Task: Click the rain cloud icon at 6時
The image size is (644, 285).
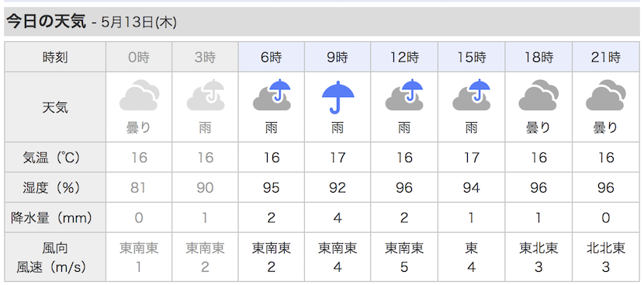Action: (272, 95)
